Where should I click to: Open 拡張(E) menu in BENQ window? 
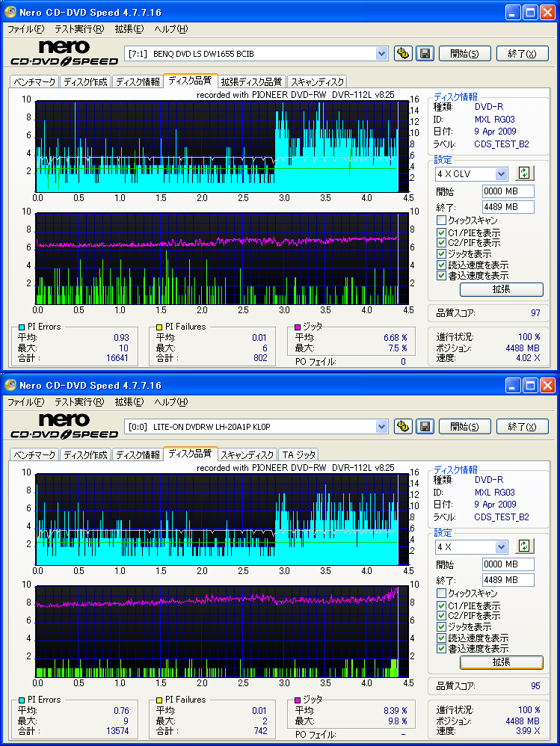[x=129, y=29]
